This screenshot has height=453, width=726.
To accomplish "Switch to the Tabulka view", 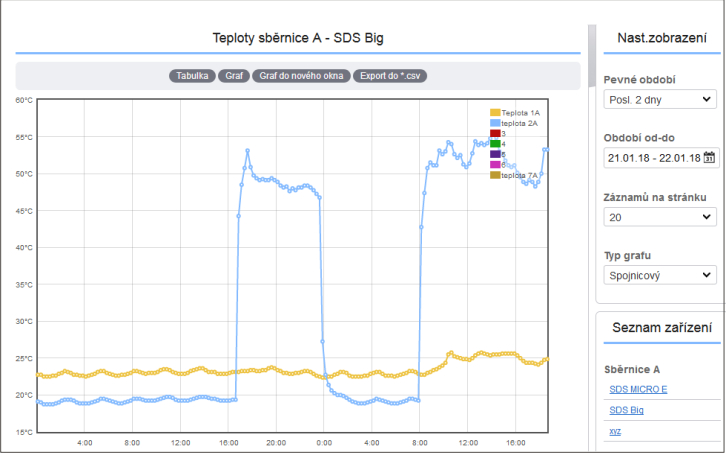I will [193, 75].
